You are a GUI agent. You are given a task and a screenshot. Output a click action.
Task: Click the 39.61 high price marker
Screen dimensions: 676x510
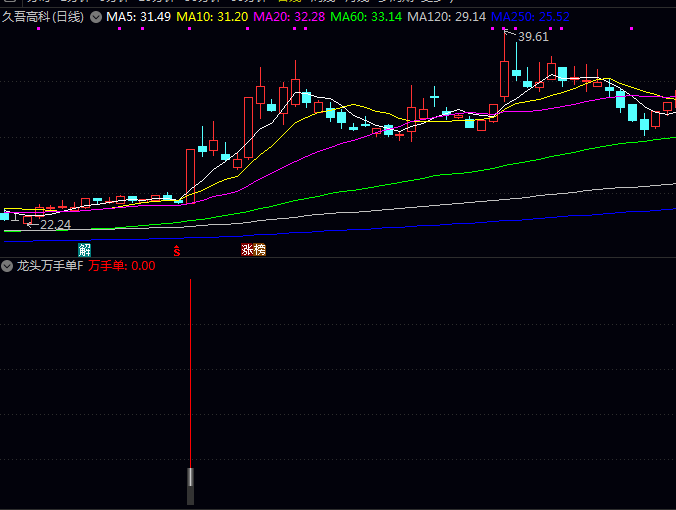tap(533, 37)
